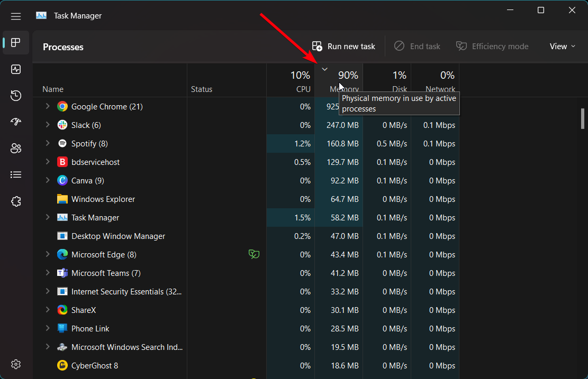Select the Windows Explorer process row

[x=103, y=199]
